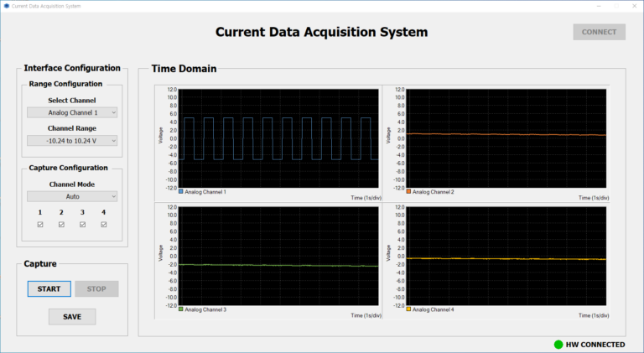The width and height of the screenshot is (644, 353).
Task: Click the SAVE button
Action: tap(72, 316)
